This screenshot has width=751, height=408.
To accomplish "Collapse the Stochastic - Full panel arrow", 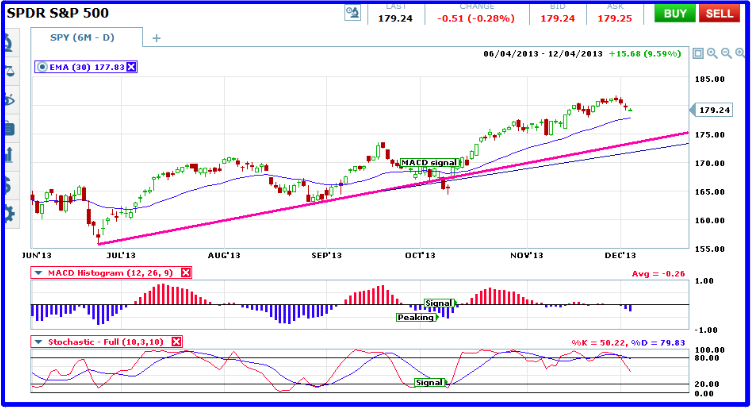I will click(38, 342).
